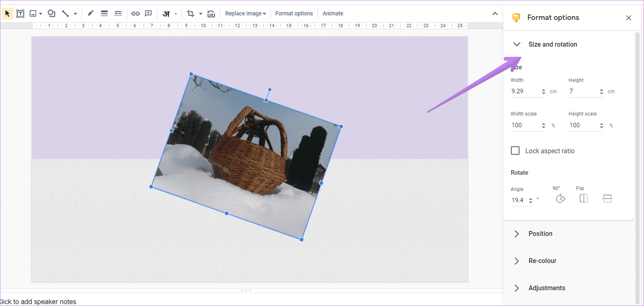
Task: Click the image's top-left corner handle
Action: [x=191, y=74]
